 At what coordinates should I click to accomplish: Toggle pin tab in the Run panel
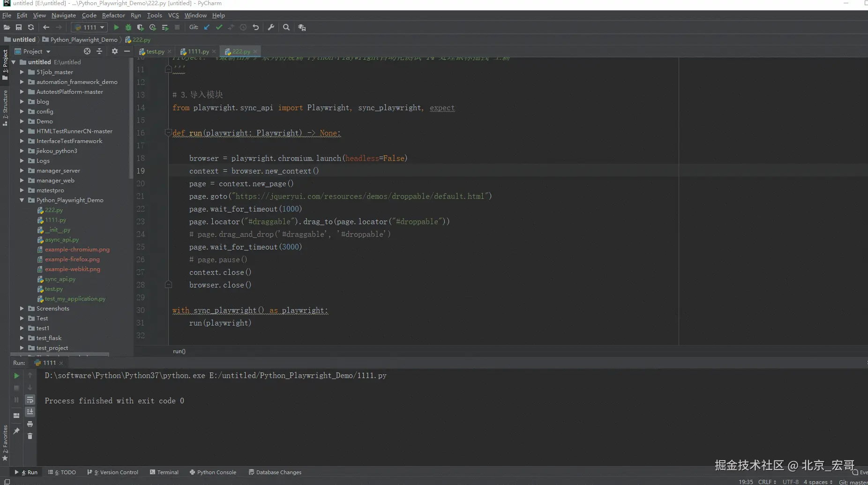pos(16,431)
